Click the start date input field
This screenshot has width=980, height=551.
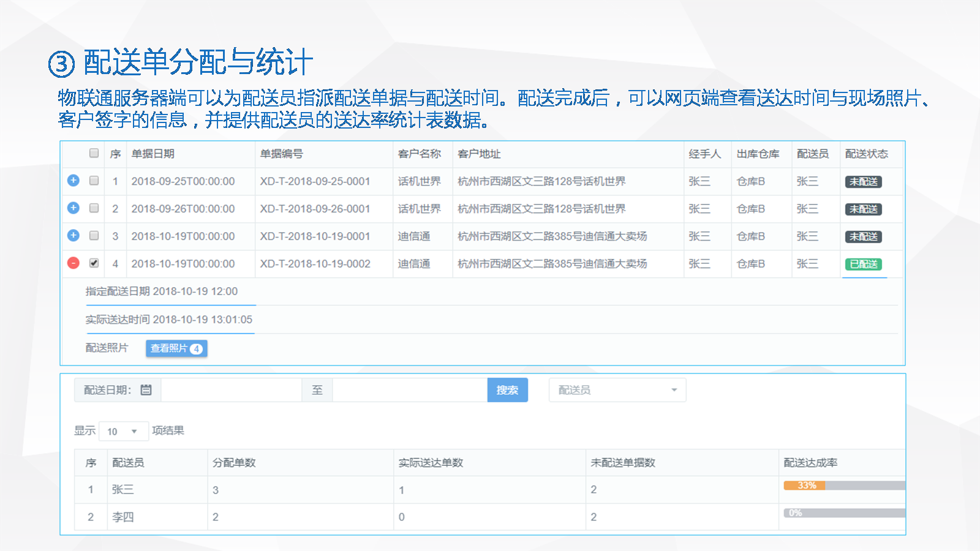pos(231,390)
